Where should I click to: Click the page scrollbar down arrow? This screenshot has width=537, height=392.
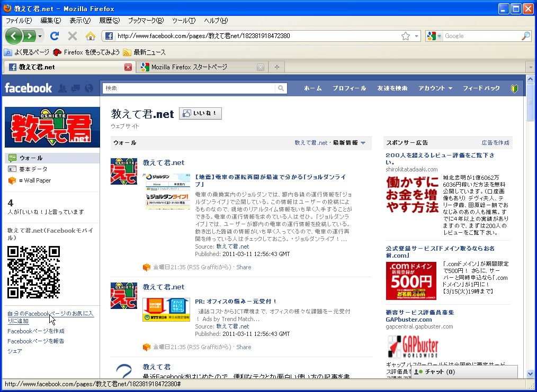pyautogui.click(x=530, y=374)
